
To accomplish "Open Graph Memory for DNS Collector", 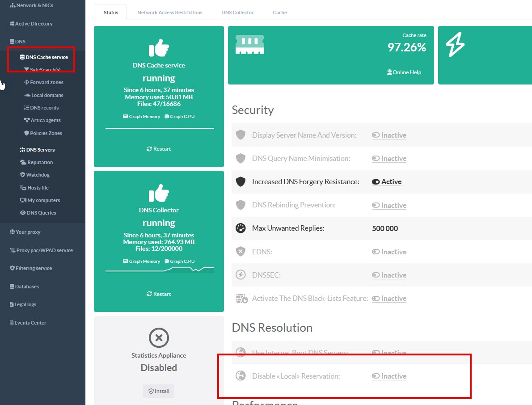I will [x=141, y=262].
